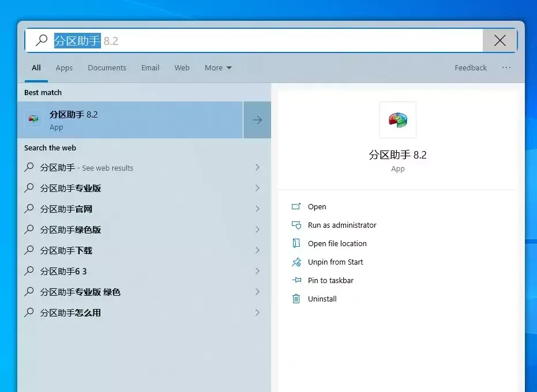Expand the Best match result arrow

[x=257, y=120]
